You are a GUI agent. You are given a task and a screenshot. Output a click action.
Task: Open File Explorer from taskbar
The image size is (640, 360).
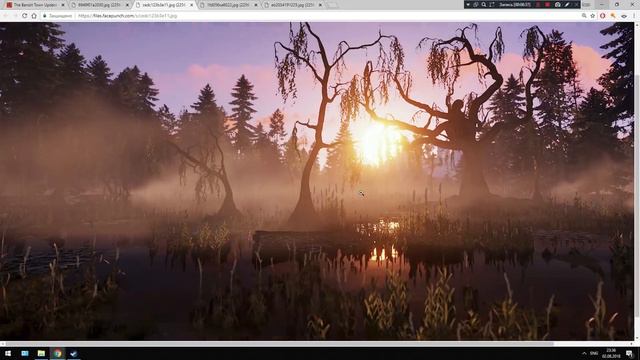pos(41,353)
